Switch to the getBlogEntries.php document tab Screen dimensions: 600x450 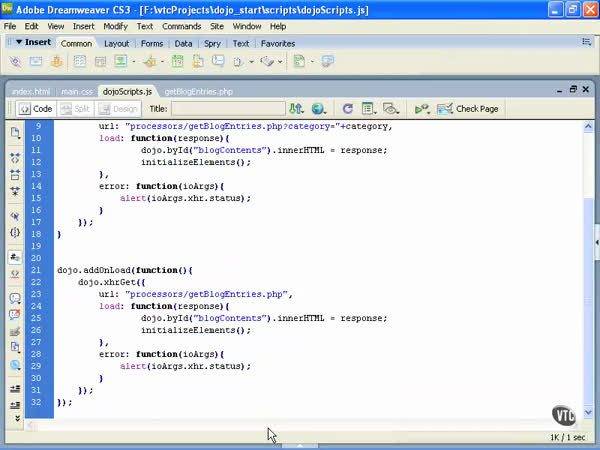[198, 91]
